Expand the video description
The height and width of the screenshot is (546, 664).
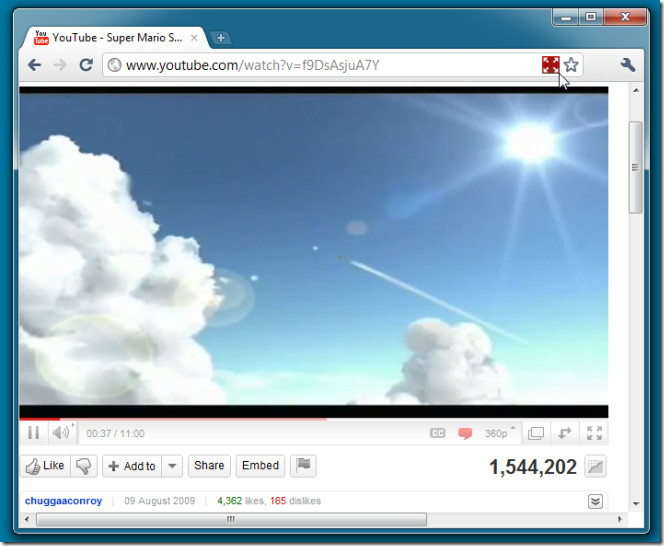(595, 502)
